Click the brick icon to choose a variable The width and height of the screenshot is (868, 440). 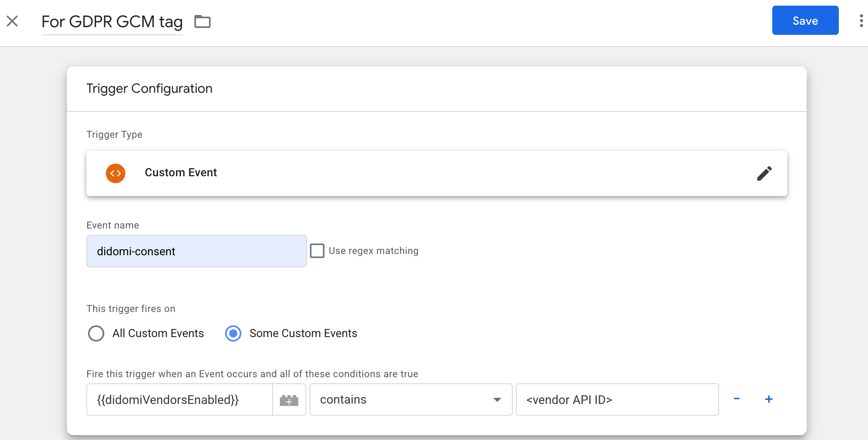(x=289, y=400)
